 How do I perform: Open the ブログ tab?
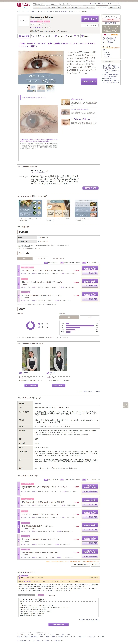(69, 36)
